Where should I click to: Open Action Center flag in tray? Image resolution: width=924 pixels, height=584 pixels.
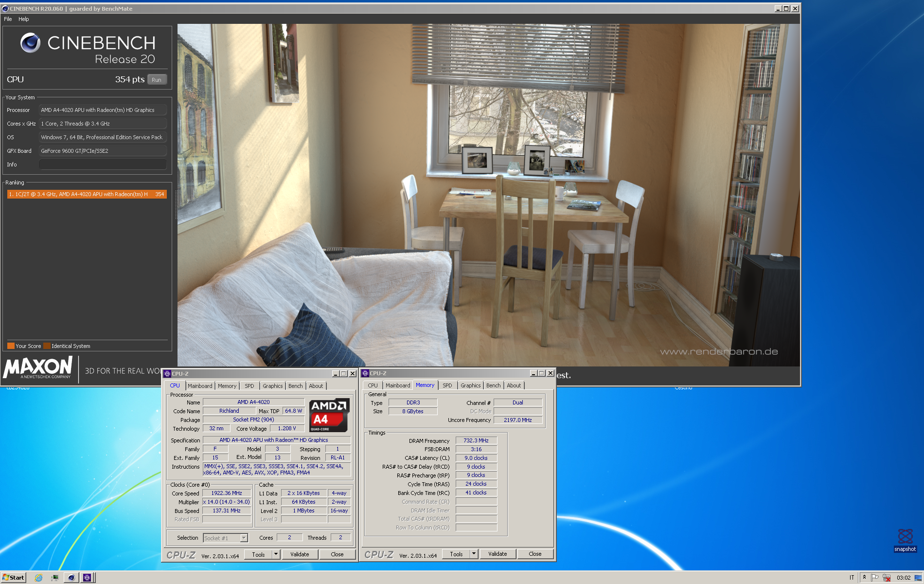click(875, 578)
